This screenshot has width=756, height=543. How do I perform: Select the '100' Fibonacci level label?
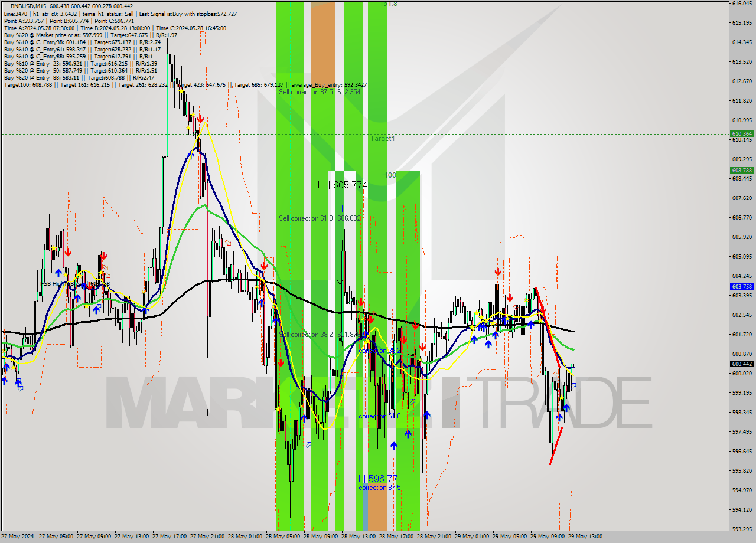pyautogui.click(x=390, y=175)
